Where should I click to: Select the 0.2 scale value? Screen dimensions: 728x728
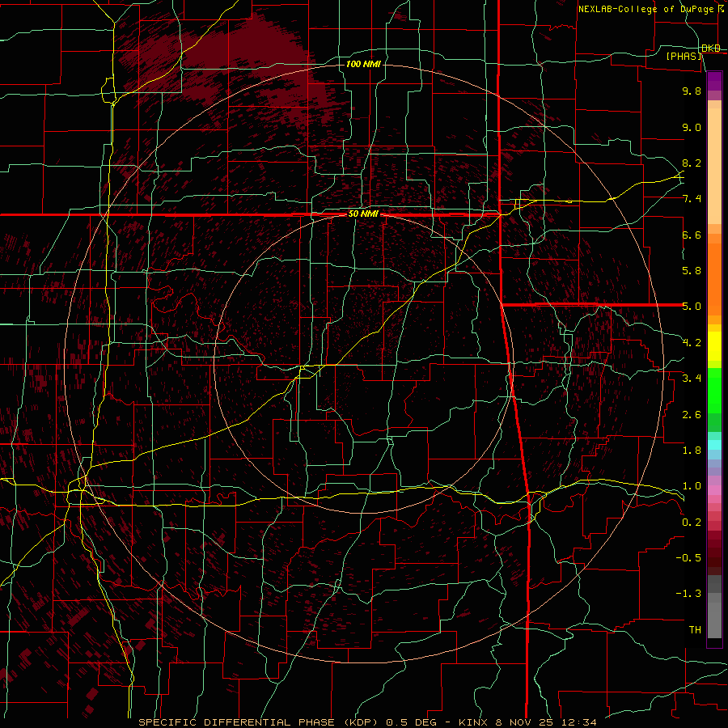(692, 523)
